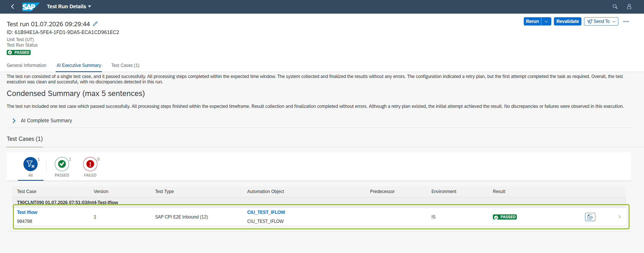This screenshot has height=253, width=644.
Task: Switch to the General Information tab
Action: tap(27, 65)
